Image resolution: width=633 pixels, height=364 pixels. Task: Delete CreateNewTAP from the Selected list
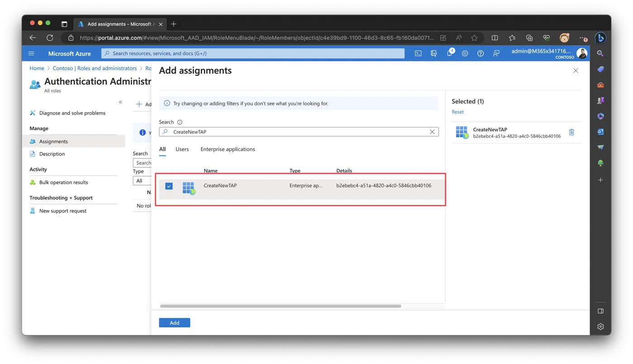coord(572,132)
